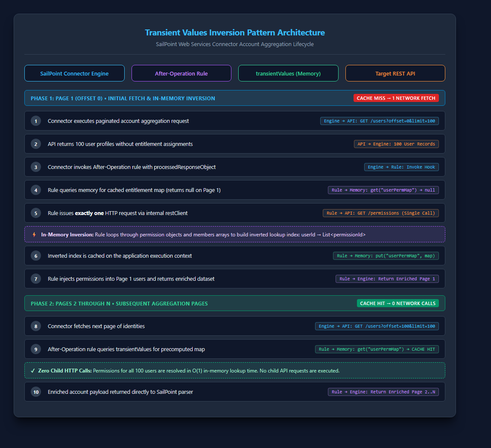Click the In-Memory Inversion callout text
491x448 pixels.
[203, 235]
